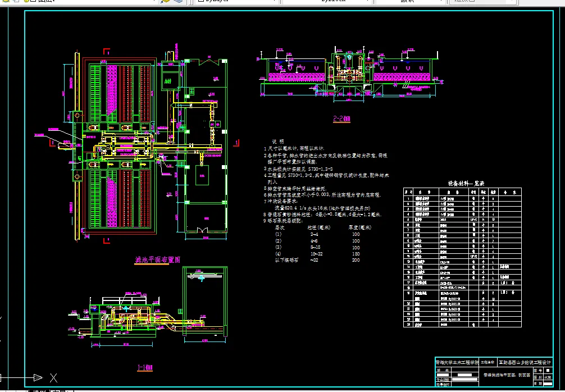Click the 8-16 grain size value
Screen dimensions: 565x392
point(315,248)
